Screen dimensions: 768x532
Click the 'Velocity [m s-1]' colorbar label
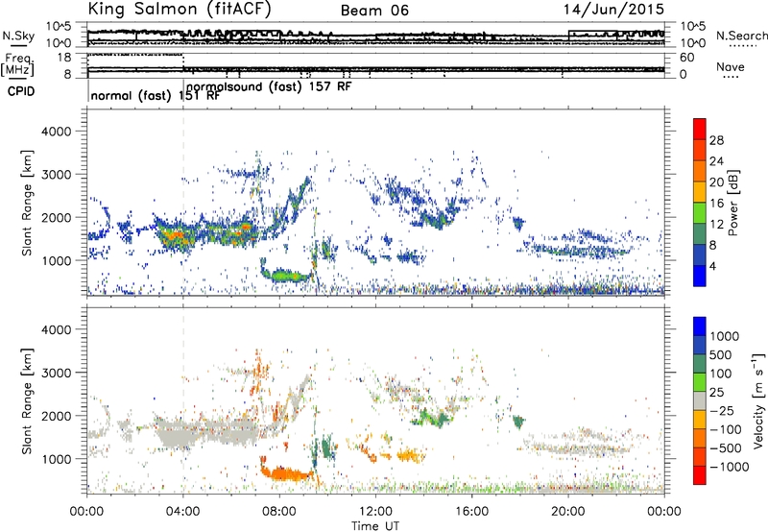coord(758,400)
